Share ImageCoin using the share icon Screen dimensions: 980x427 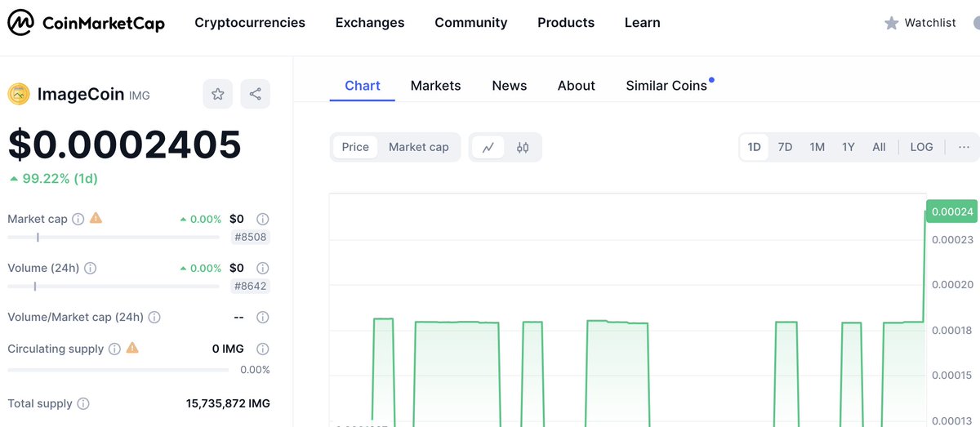coord(256,94)
